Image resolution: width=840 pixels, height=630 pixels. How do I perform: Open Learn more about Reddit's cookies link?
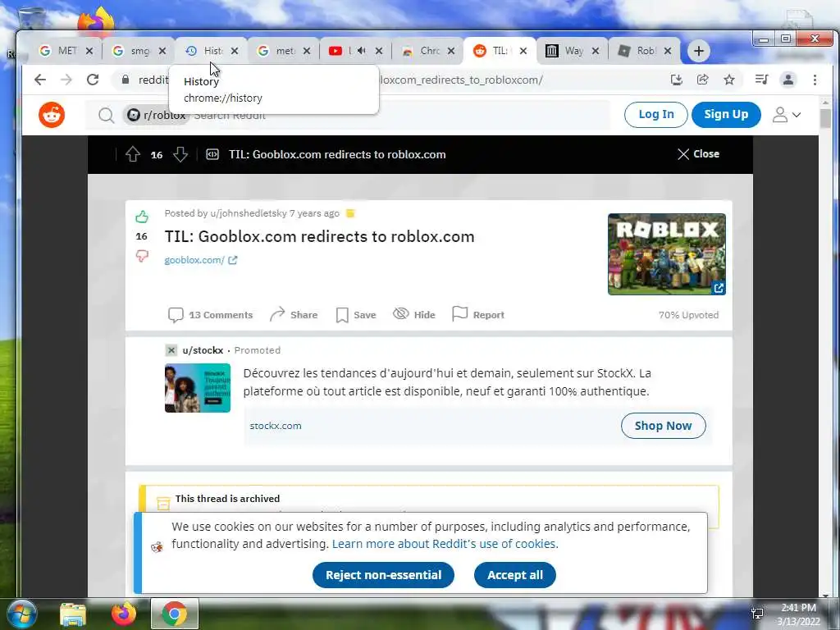(x=445, y=544)
